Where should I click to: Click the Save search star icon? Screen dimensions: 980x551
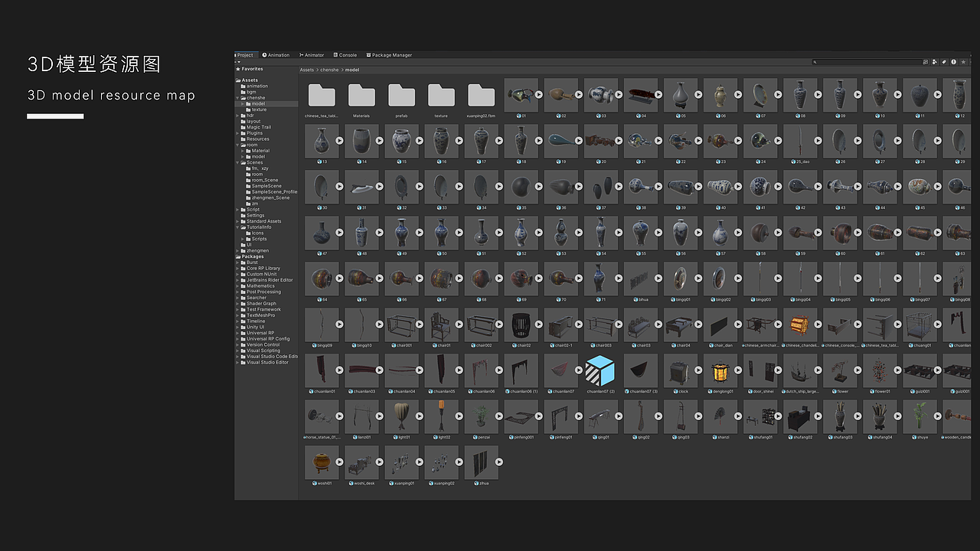pos(963,62)
